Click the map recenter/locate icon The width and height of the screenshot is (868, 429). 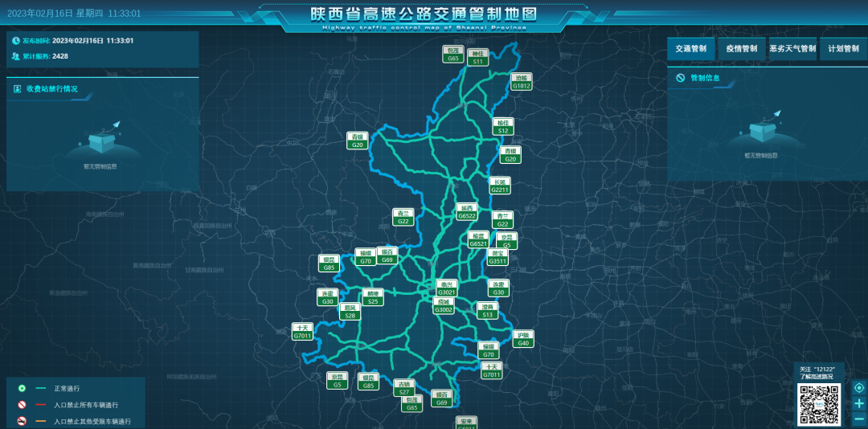point(859,388)
